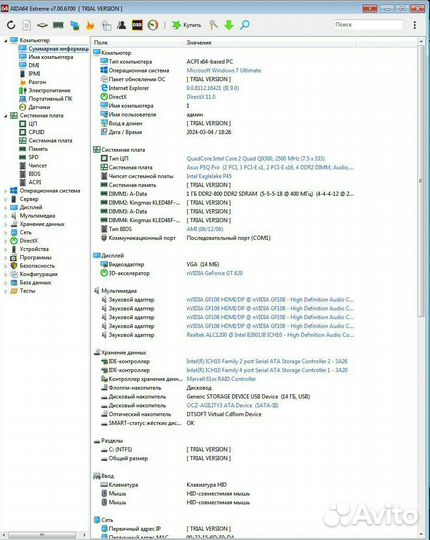The width and height of the screenshot is (430, 540).
Task: Expand the Мультимедиа tree node
Action: pos(6,216)
